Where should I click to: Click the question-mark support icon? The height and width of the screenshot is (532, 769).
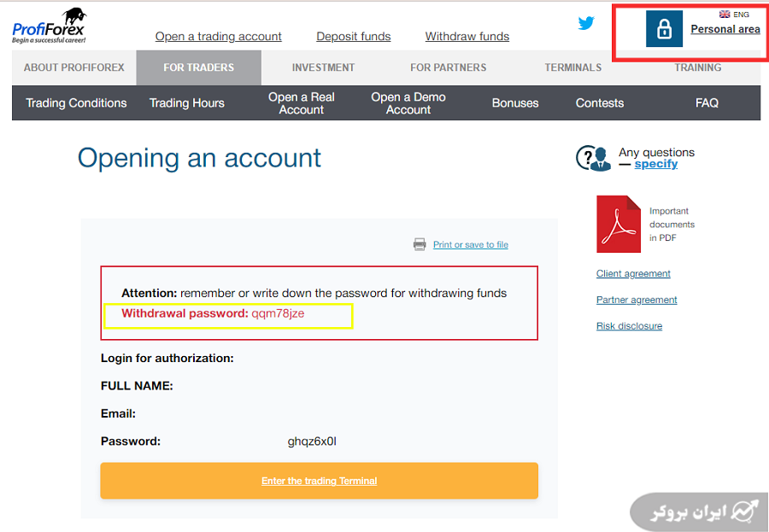click(594, 158)
